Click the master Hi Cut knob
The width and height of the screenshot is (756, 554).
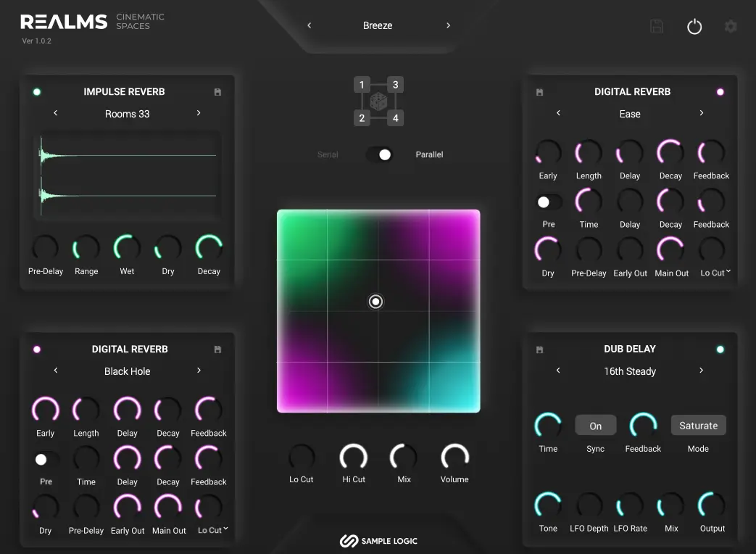(354, 458)
